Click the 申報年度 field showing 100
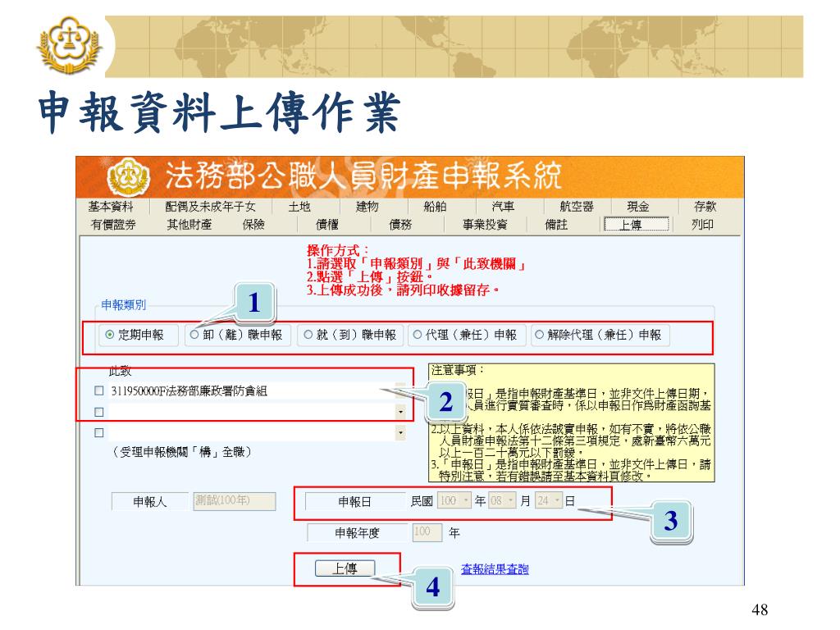This screenshot has width=840, height=630. pyautogui.click(x=427, y=532)
